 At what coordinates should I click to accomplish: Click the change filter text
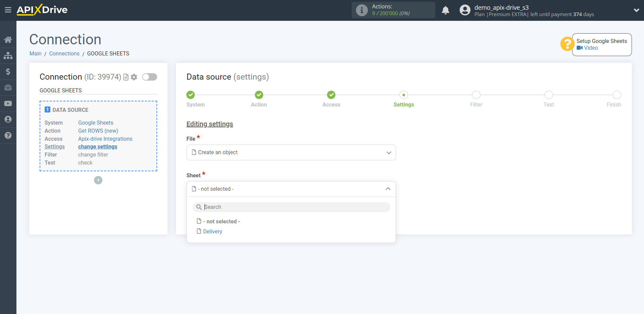click(x=93, y=155)
